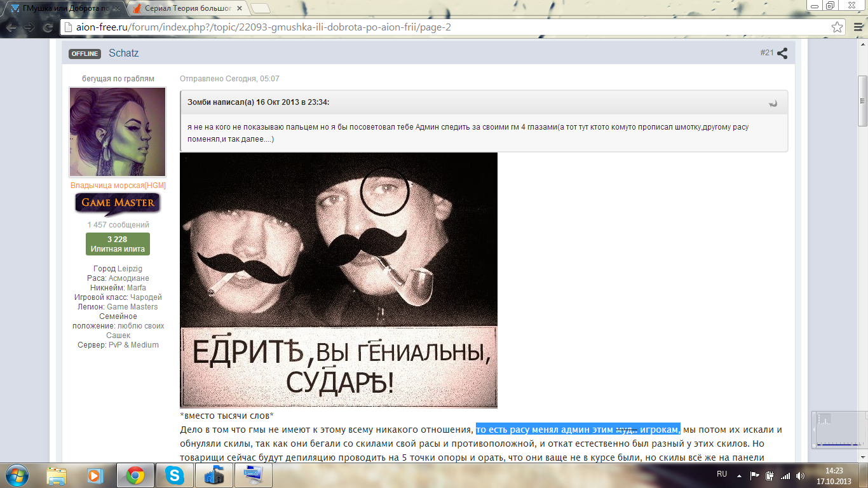Open the file explorer taskbar icon
The image size is (868, 488).
[57, 475]
